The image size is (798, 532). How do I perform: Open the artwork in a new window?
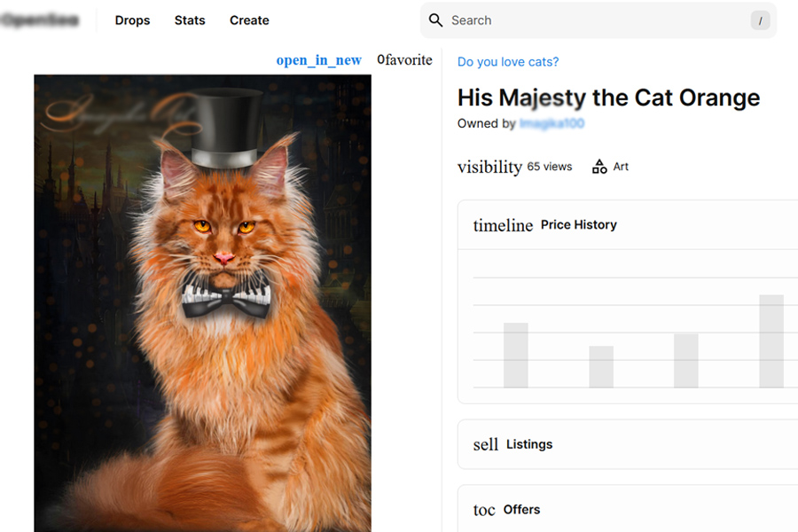click(318, 60)
